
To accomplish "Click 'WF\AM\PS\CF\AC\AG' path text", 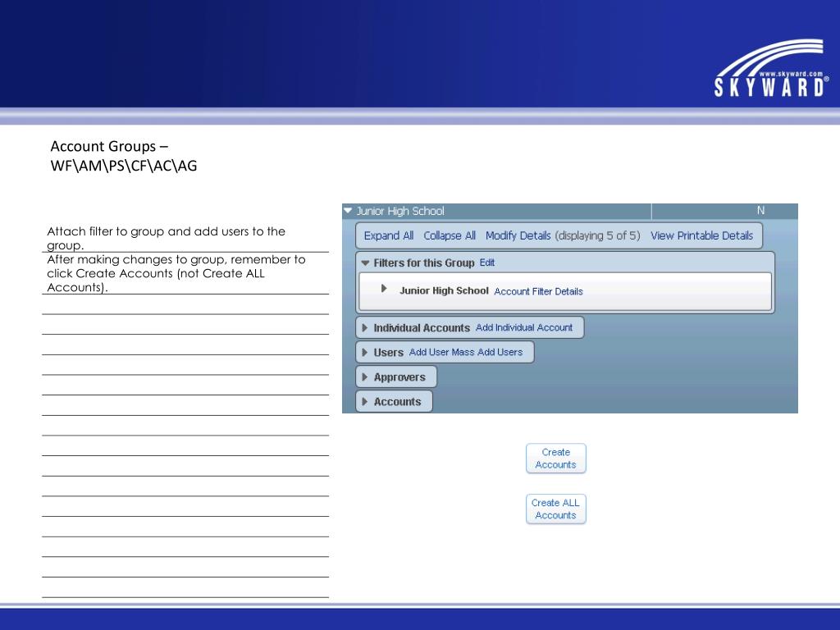I will click(x=124, y=166).
